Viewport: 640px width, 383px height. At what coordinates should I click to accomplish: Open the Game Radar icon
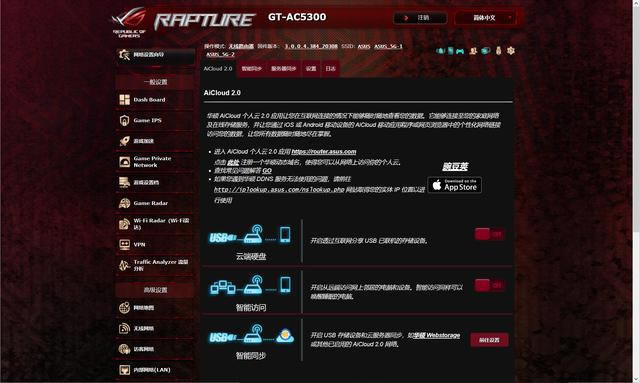[124, 203]
